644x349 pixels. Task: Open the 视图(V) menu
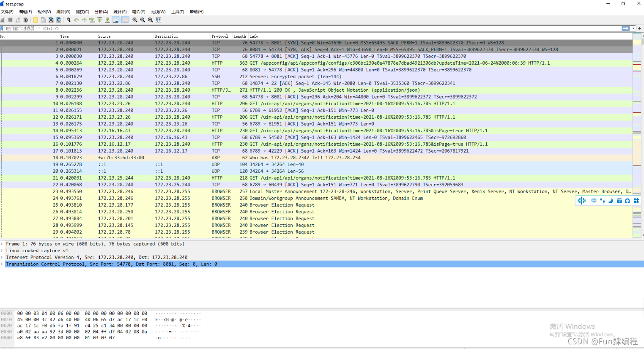point(44,12)
